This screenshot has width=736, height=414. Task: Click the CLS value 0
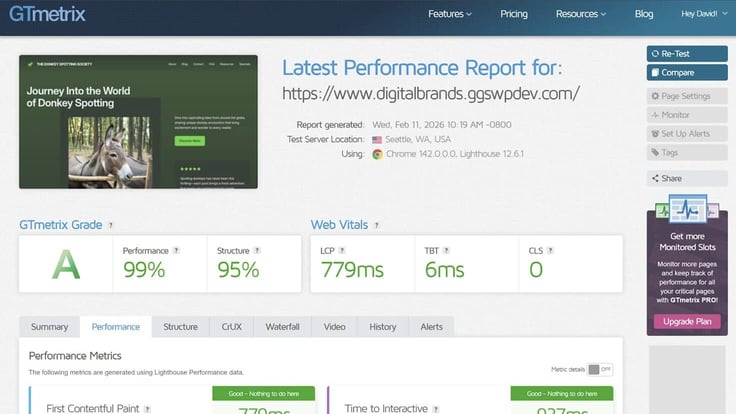[x=536, y=270]
